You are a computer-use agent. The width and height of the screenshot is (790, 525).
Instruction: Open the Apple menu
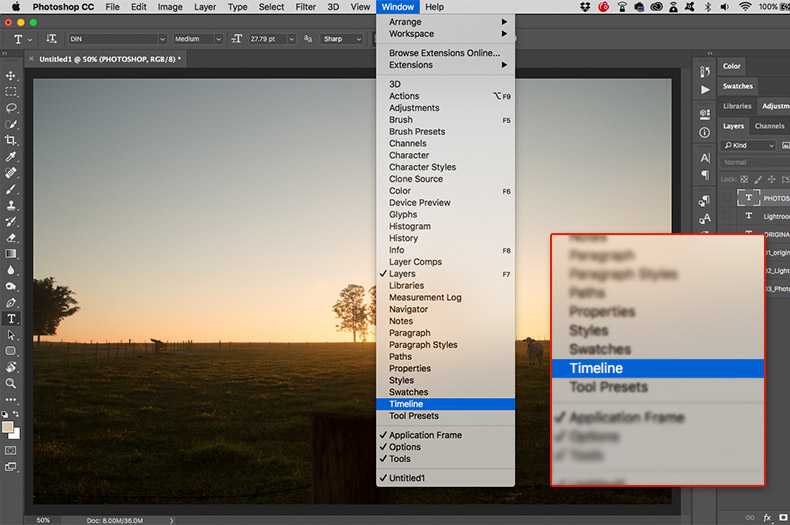point(16,7)
